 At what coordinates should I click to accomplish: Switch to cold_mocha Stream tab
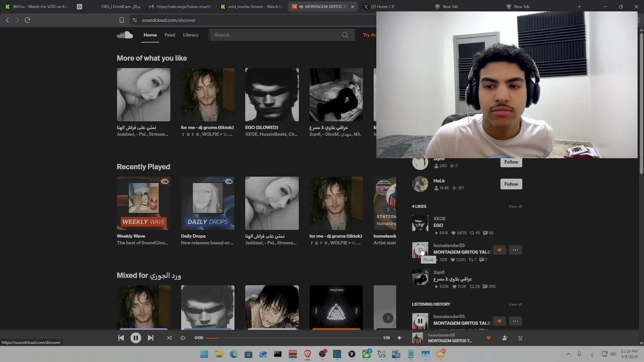coord(252,7)
